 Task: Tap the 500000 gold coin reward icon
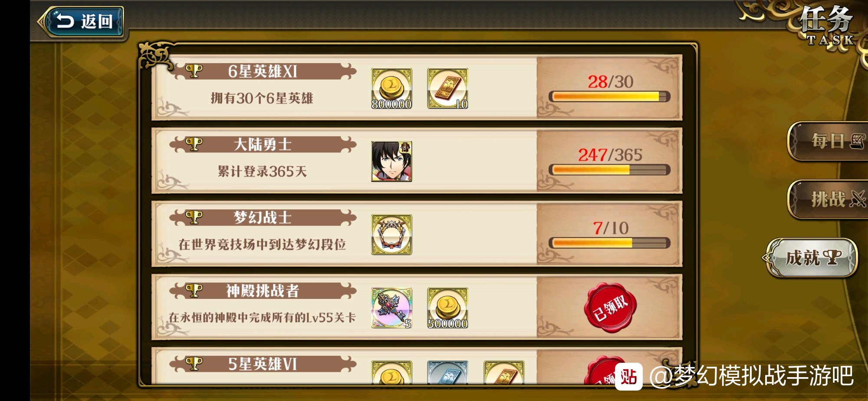[447, 308]
